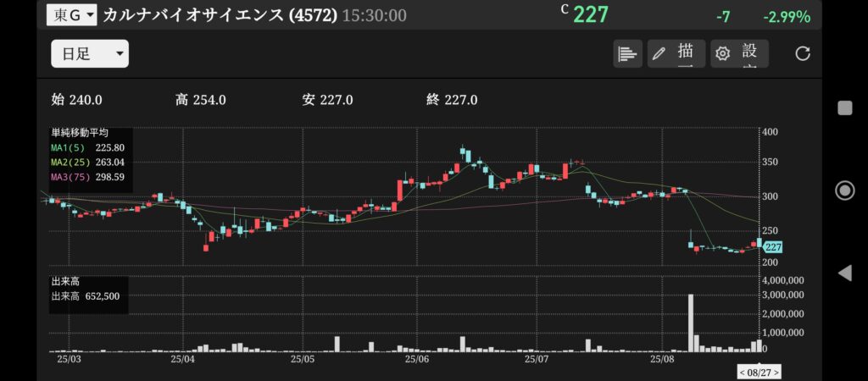Viewport: 868px width, 381px height.
Task: Tap the 単純移動平均 indicator title
Action: (80, 133)
